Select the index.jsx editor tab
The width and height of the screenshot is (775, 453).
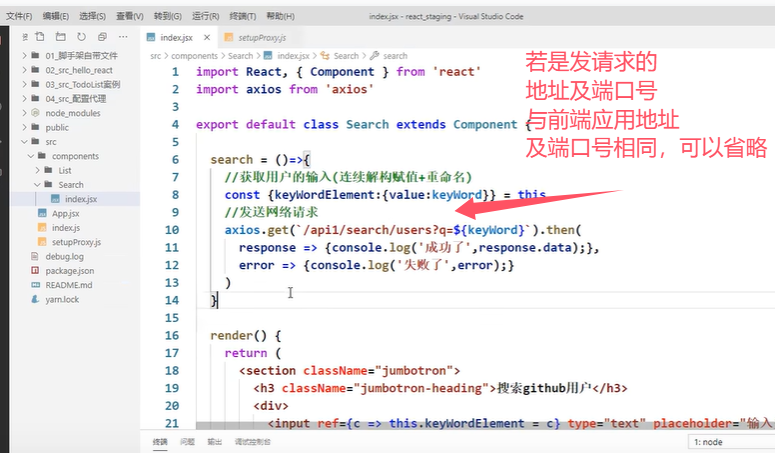tap(176, 38)
